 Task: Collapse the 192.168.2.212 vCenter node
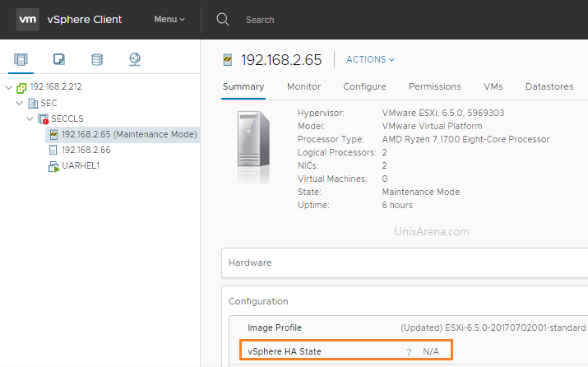pyautogui.click(x=9, y=87)
